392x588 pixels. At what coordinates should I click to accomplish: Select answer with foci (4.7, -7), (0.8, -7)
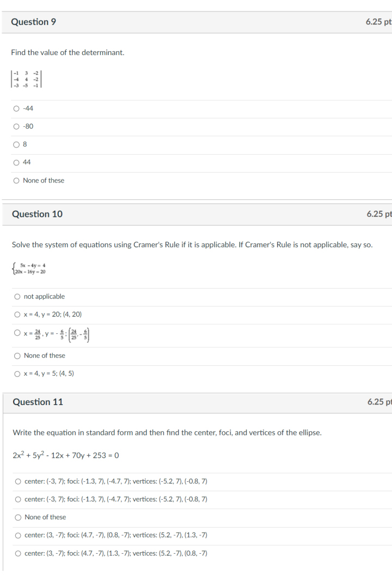click(17, 535)
